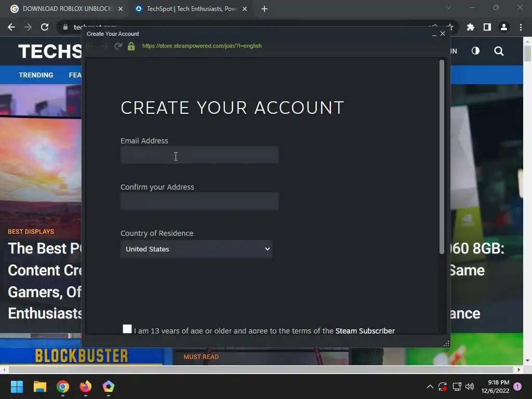Viewport: 532px width, 399px height.
Task: Click the TechSpot logo
Action: point(50,51)
